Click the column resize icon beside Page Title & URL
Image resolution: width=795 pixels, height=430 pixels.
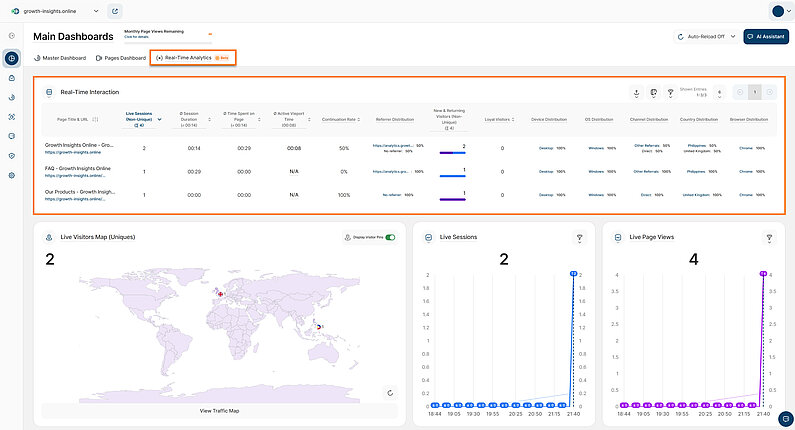pyautogui.click(x=95, y=120)
